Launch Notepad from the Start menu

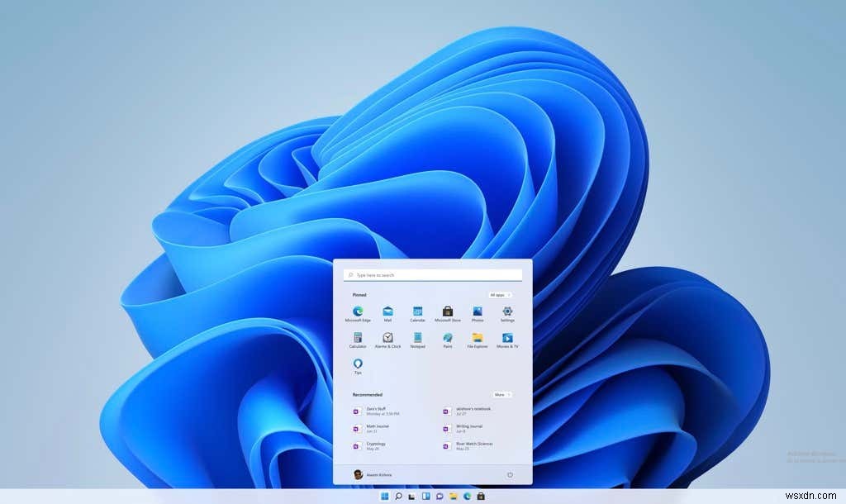(417, 339)
